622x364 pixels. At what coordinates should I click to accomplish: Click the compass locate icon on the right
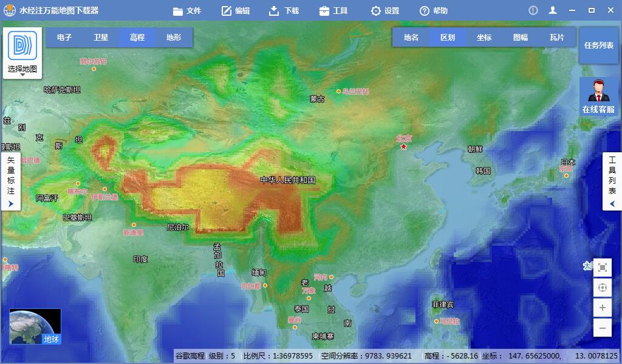coord(602,288)
